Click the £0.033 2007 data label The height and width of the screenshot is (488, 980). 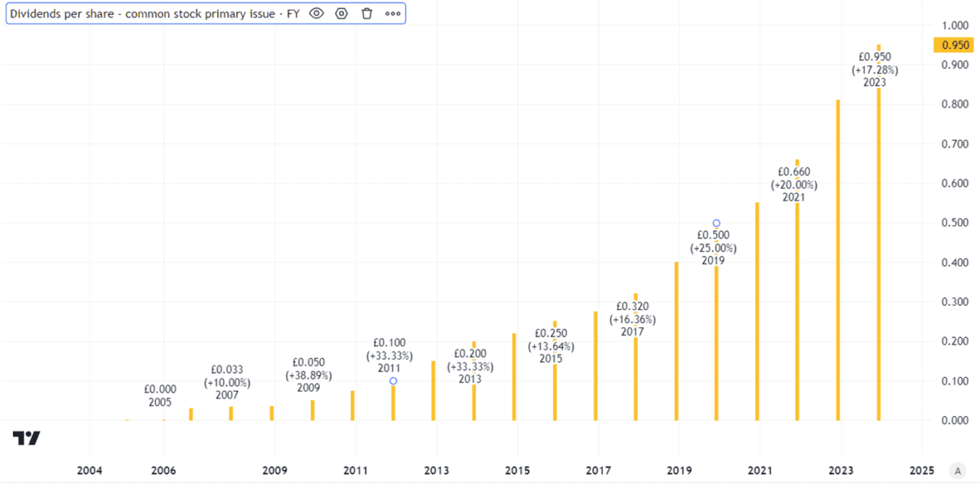(226, 382)
